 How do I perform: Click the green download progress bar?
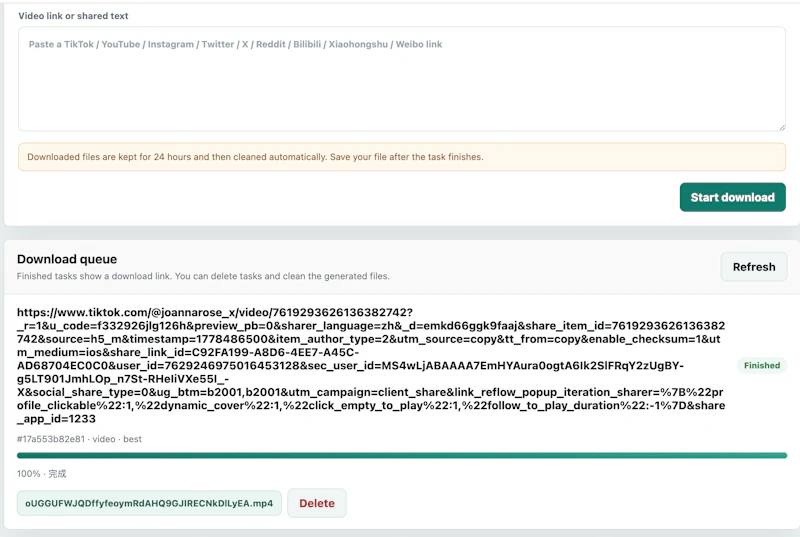pos(402,455)
